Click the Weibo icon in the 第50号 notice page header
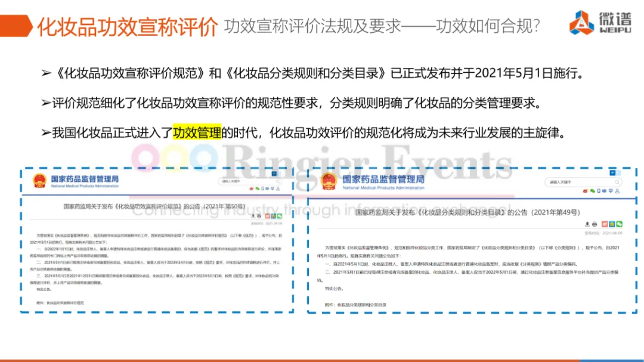Screen dimensions: 644x362 [252, 188]
